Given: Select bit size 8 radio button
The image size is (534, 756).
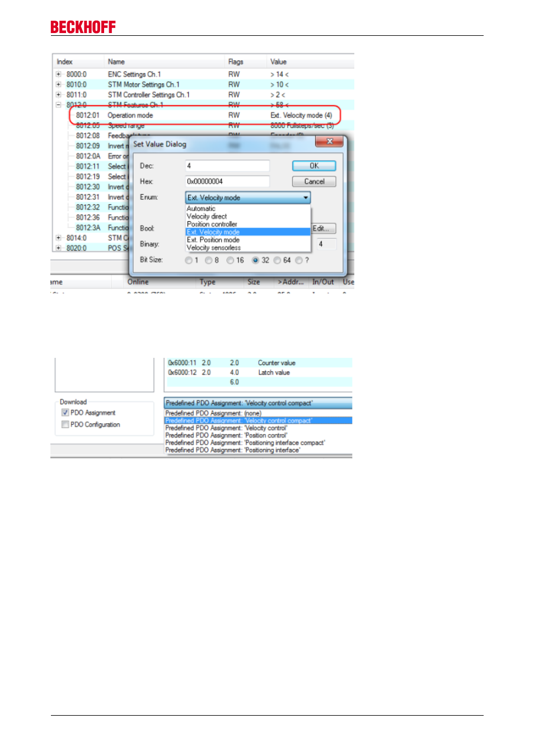Looking at the screenshot, I should coord(209,260).
